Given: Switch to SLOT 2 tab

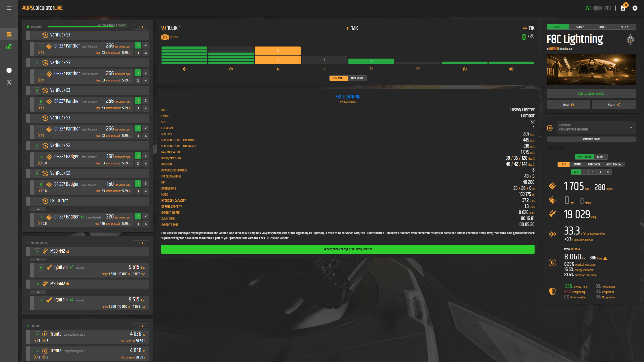Looking at the screenshot, I should click(x=580, y=27).
